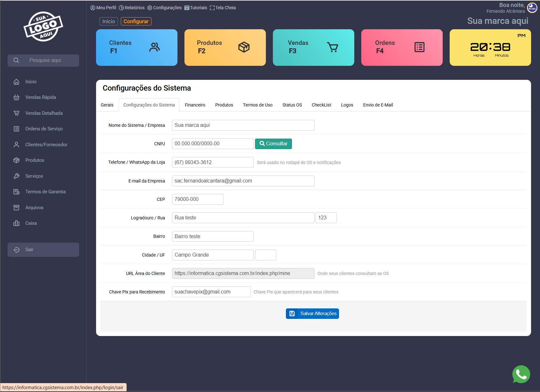
Task: Click the Produtos box icon in the sidebar
Action: (x=17, y=160)
